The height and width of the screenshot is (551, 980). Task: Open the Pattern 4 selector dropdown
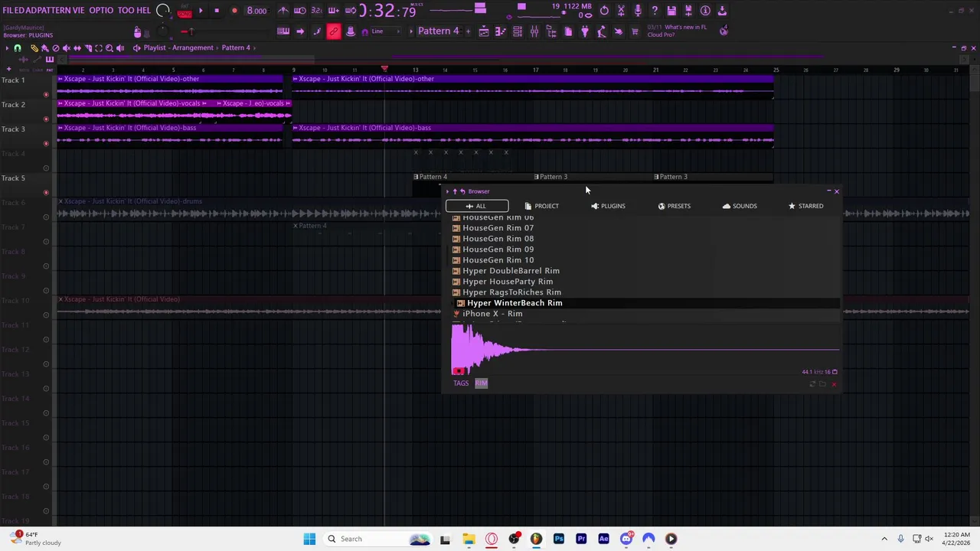point(439,31)
